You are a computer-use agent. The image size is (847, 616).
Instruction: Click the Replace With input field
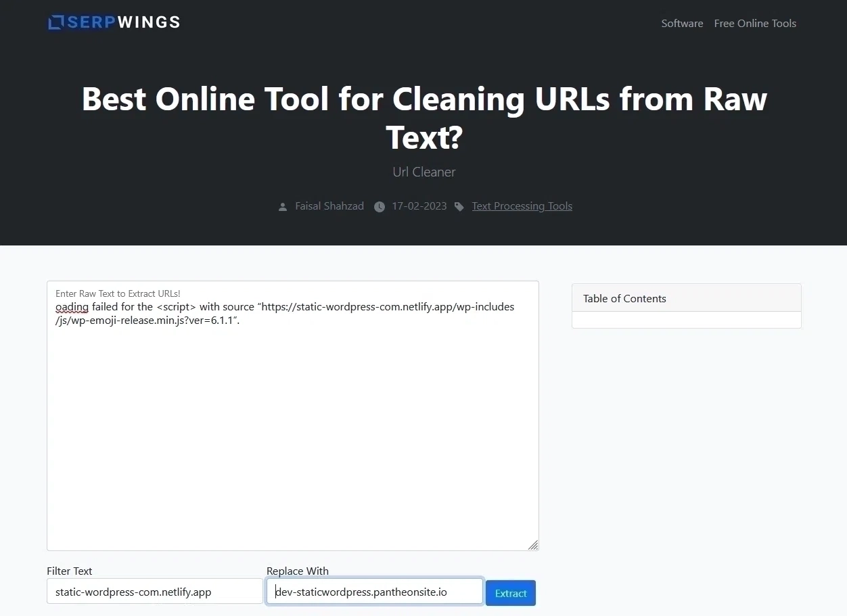tap(374, 591)
